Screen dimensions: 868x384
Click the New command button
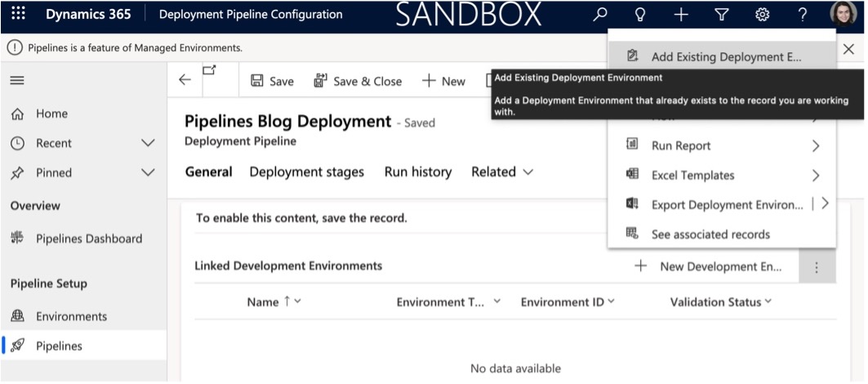pyautogui.click(x=443, y=81)
